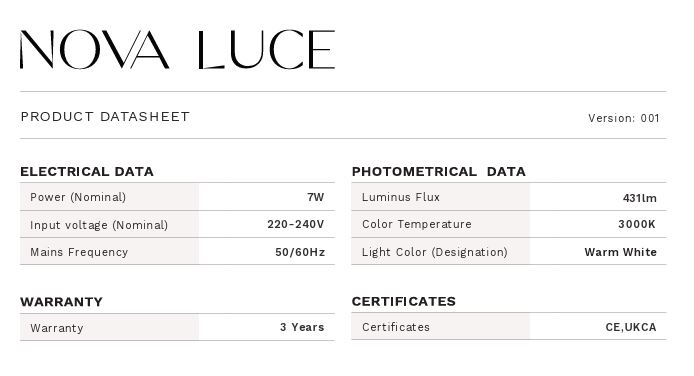Select the Luminus Flux row label
This screenshot has height=376, width=694.
point(401,197)
